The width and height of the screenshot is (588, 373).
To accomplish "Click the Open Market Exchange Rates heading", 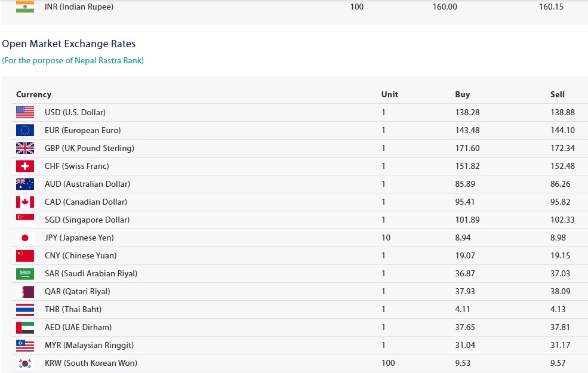I will click(x=69, y=44).
